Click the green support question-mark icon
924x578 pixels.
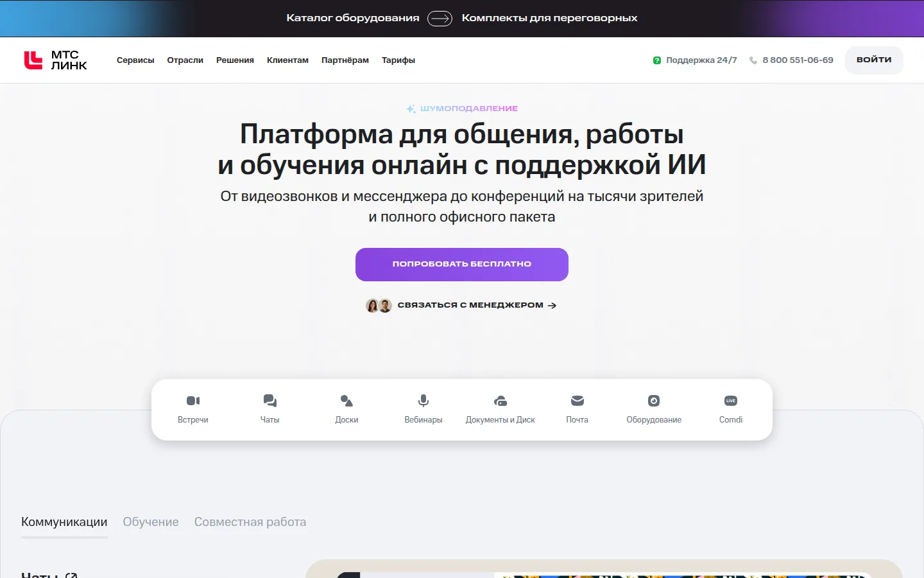[657, 60]
